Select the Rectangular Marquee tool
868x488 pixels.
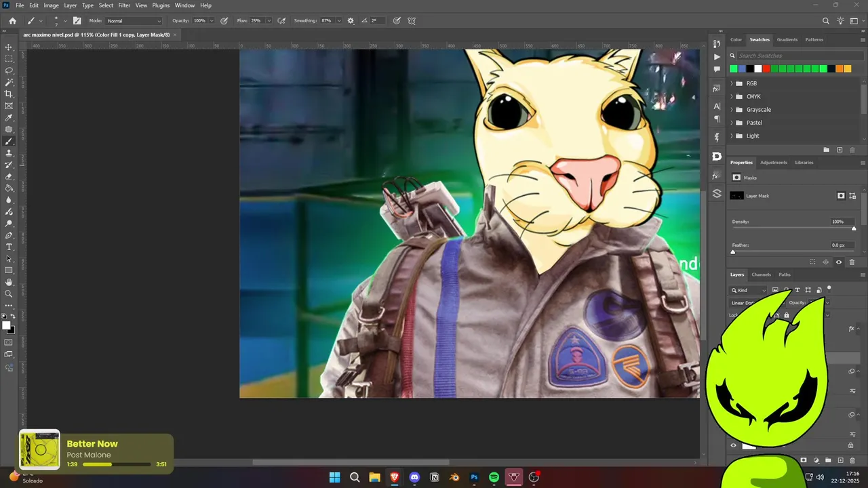point(9,59)
